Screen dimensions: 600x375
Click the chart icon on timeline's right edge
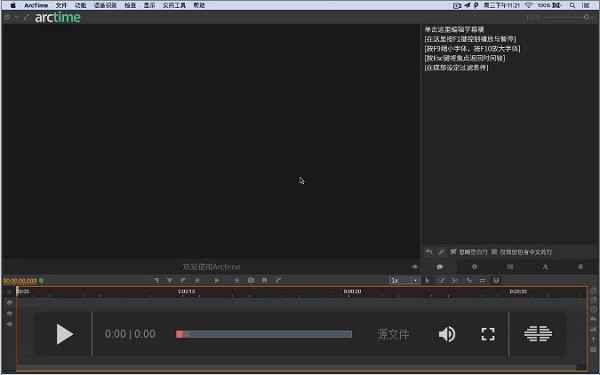click(x=593, y=328)
